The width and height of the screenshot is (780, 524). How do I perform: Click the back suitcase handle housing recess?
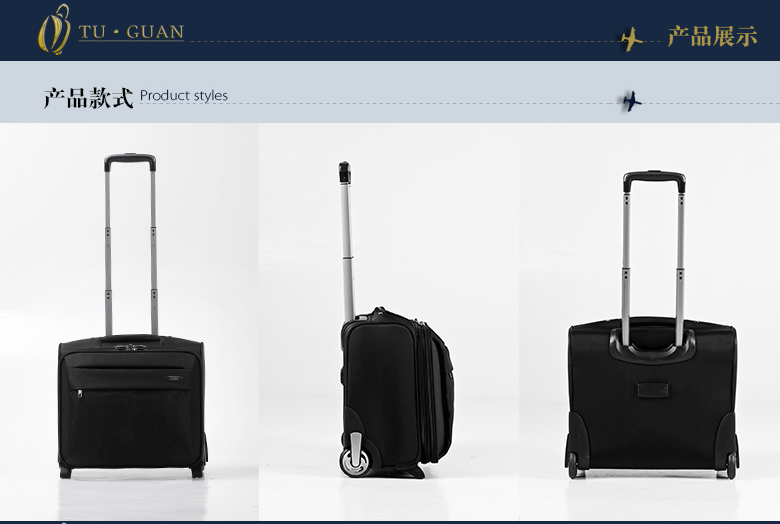[x=652, y=342]
